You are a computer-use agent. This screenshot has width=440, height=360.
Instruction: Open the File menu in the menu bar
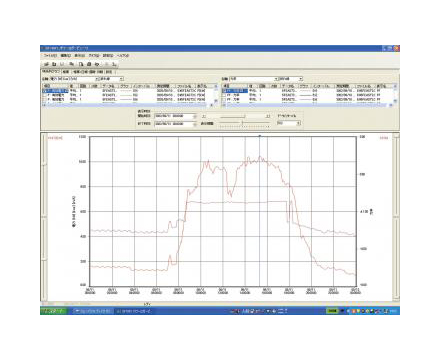51,56
